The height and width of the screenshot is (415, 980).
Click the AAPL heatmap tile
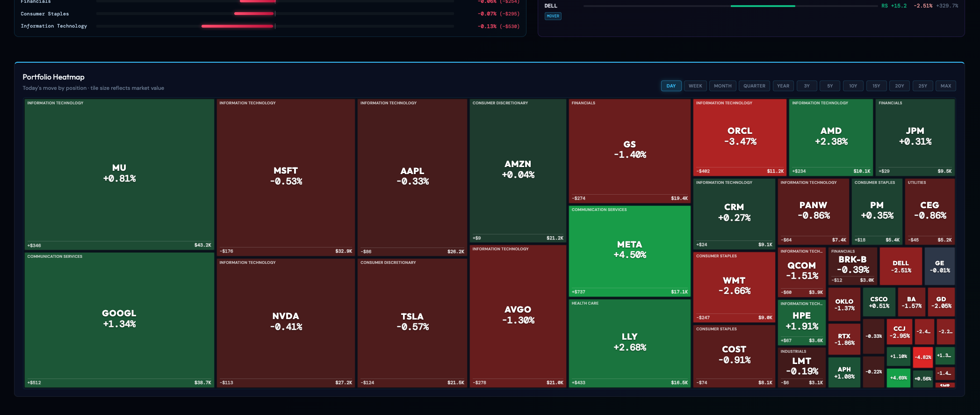412,177
